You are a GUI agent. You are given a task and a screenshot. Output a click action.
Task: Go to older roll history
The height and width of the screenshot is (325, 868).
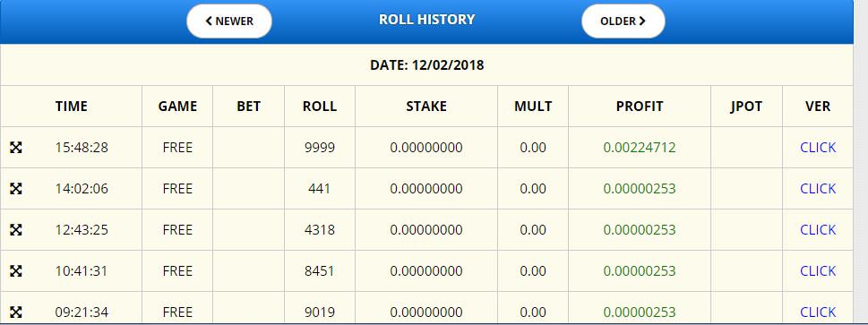tap(623, 21)
